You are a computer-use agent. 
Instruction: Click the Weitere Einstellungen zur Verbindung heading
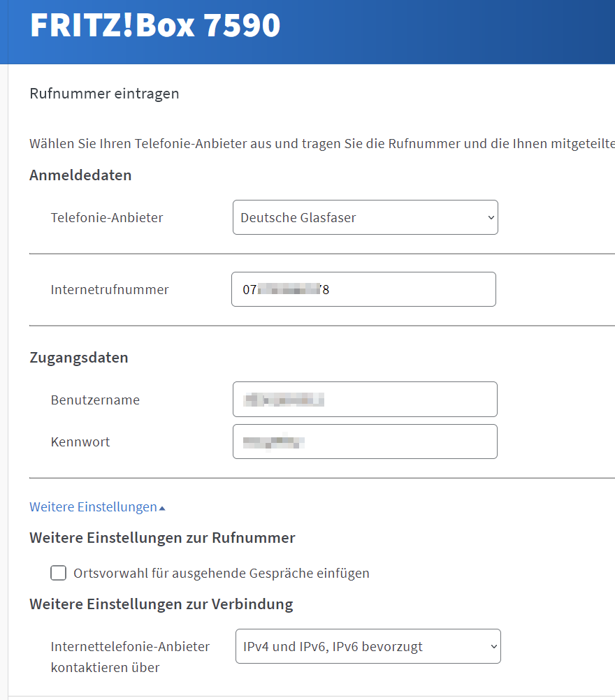[161, 604]
